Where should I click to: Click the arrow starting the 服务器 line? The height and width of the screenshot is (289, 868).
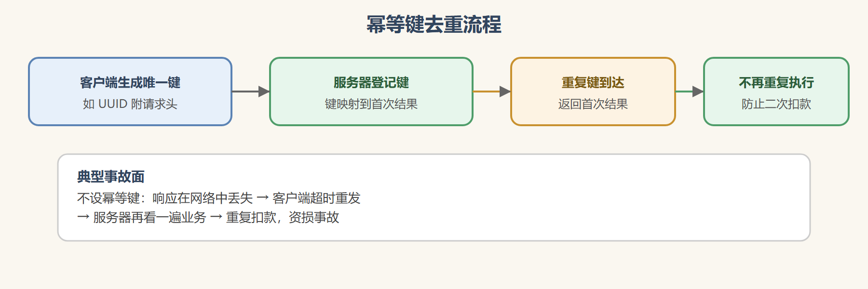pyautogui.click(x=83, y=217)
